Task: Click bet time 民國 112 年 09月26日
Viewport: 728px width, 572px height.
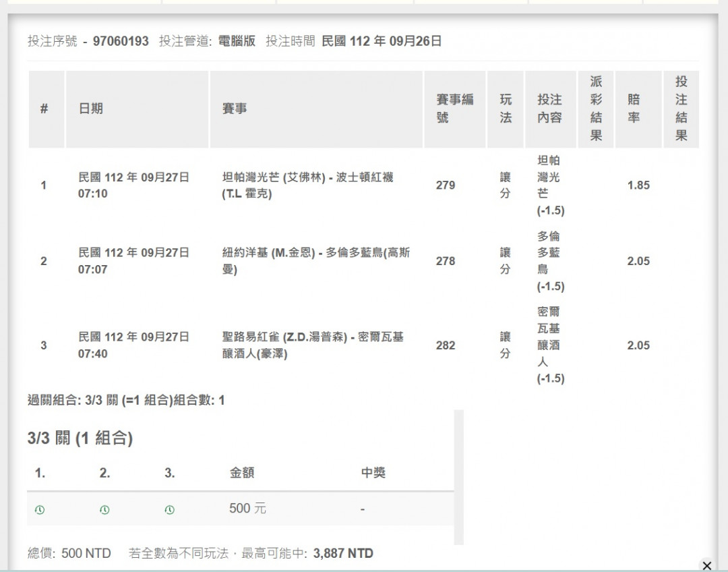Action: [x=381, y=41]
